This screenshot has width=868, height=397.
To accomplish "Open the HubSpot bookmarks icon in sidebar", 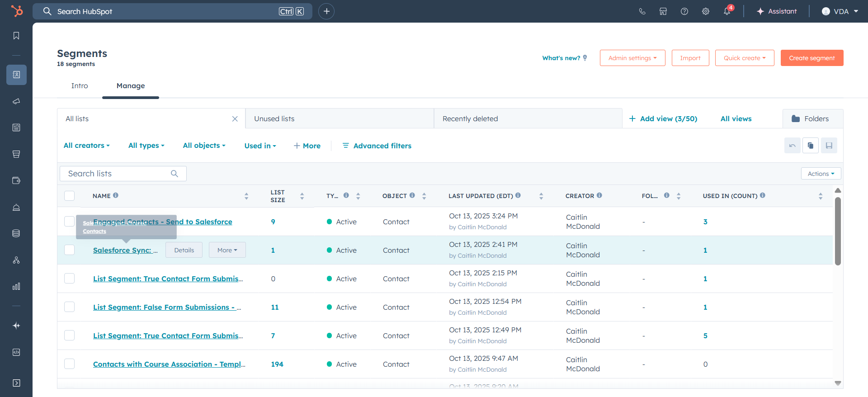I will 16,36.
